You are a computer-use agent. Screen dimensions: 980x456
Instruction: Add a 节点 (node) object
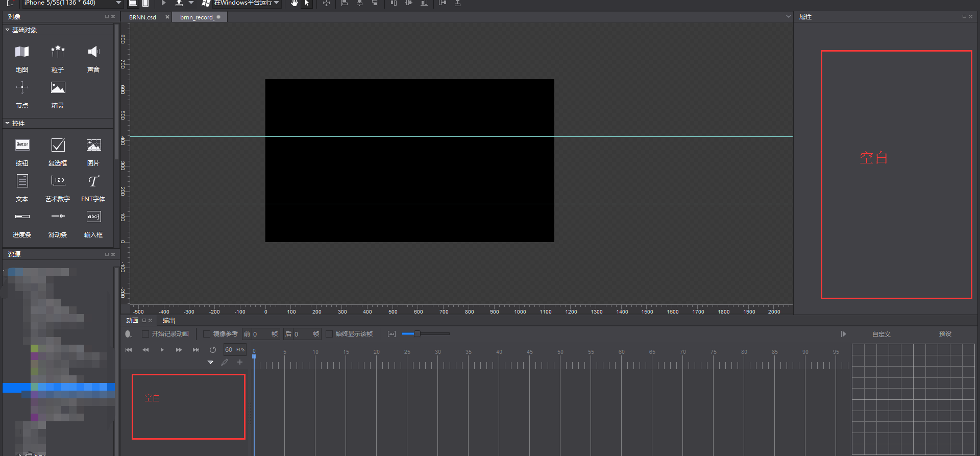22,94
